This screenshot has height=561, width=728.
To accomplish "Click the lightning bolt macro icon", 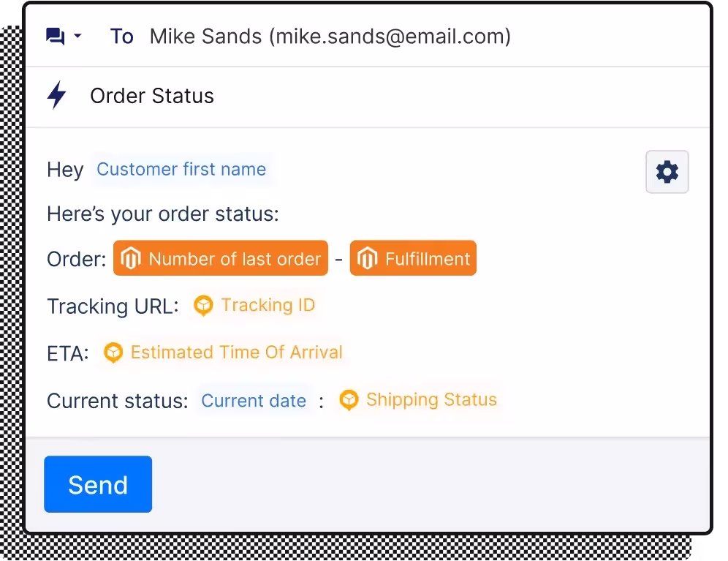I will pyautogui.click(x=56, y=95).
